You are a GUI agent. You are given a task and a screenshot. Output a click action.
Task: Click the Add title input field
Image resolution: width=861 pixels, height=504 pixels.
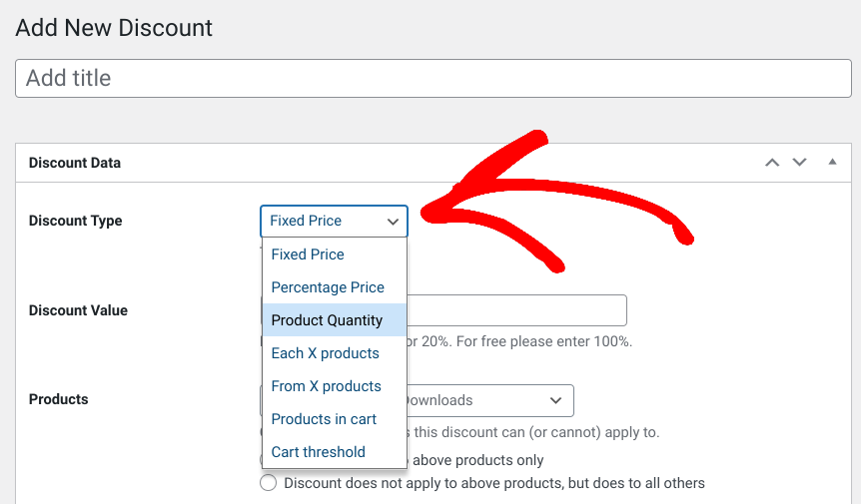coord(432,78)
